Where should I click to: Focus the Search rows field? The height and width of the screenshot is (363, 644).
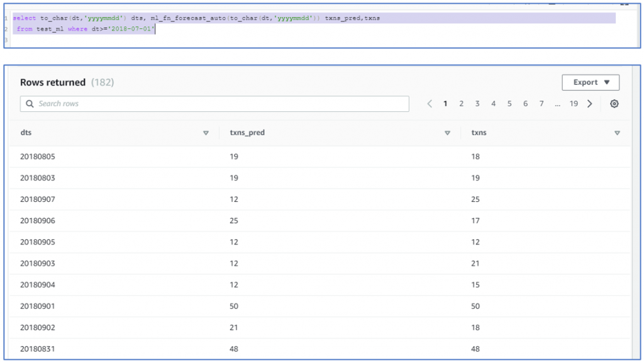click(x=214, y=104)
